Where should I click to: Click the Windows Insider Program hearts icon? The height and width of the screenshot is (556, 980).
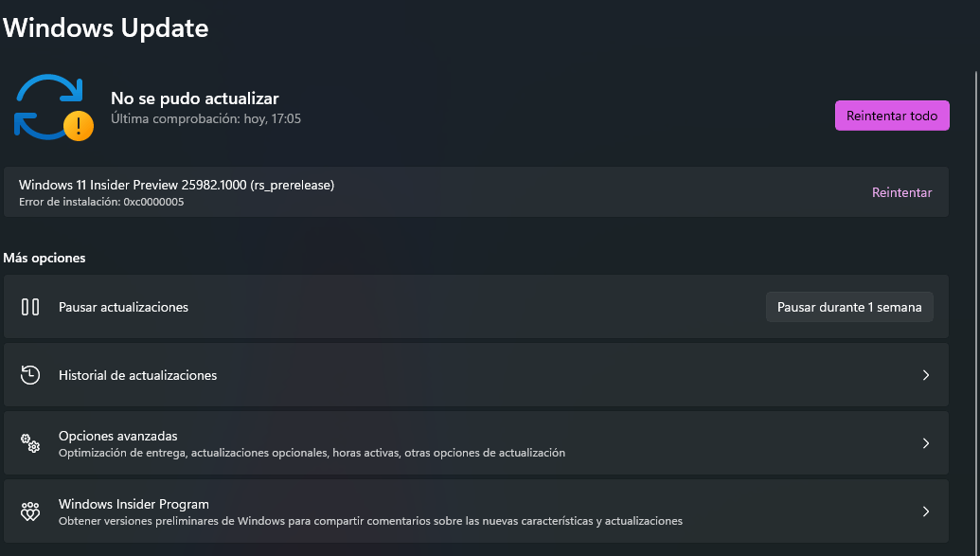click(30, 511)
